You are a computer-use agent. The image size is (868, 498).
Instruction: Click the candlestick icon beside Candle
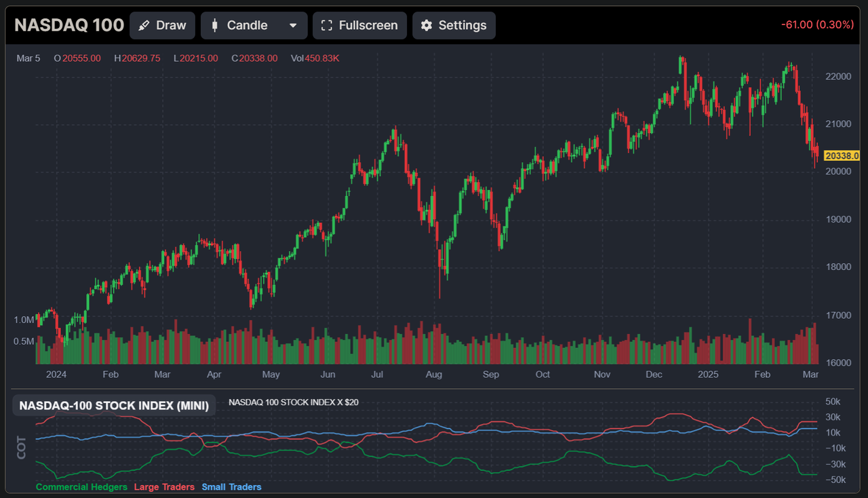click(215, 25)
